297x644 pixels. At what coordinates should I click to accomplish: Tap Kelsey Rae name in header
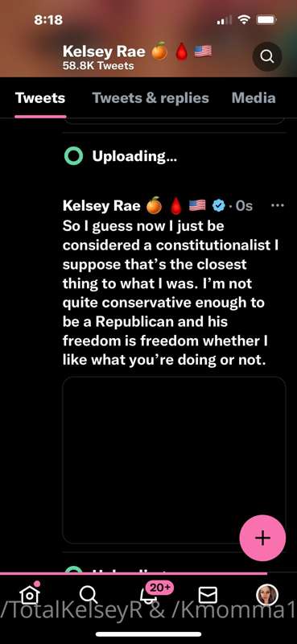104,52
